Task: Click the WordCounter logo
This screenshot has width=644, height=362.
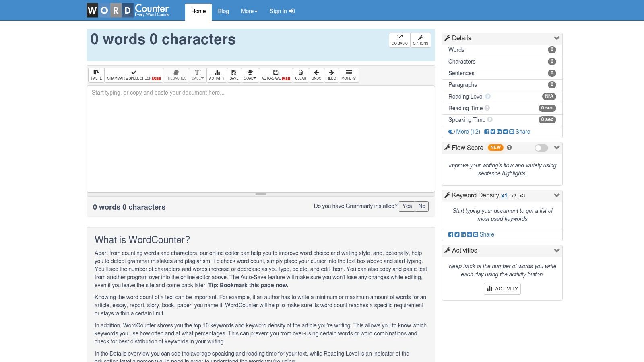Action: [x=128, y=10]
